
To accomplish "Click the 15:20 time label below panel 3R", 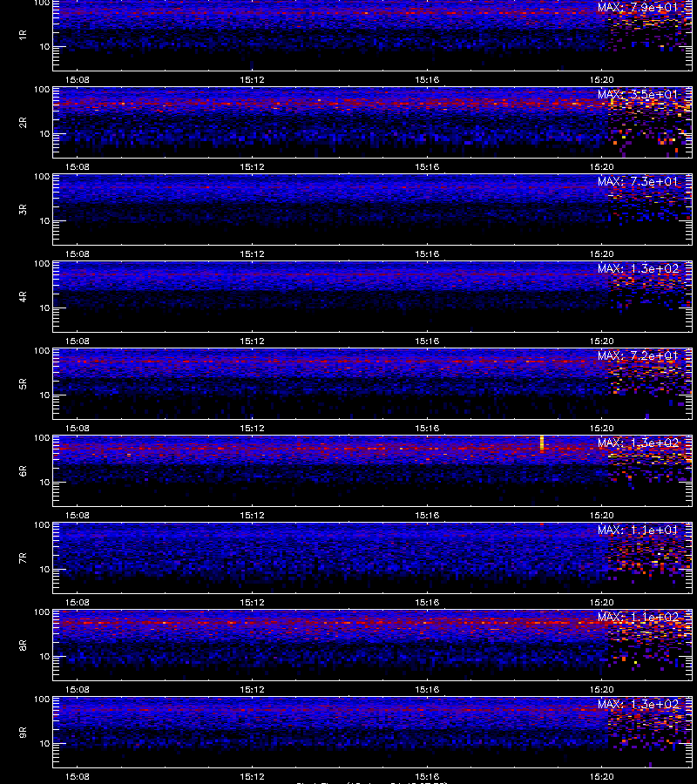I will click(x=601, y=253).
